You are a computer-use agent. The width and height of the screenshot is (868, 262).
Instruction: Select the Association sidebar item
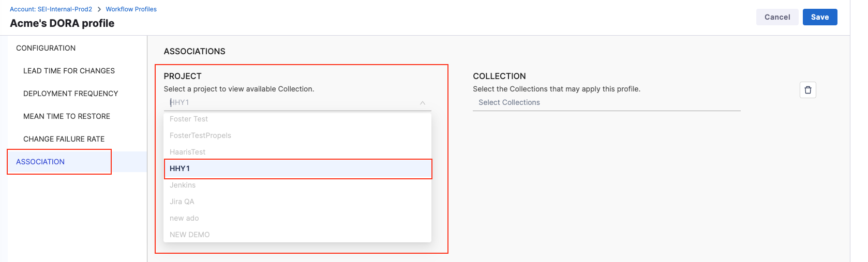[x=40, y=162]
